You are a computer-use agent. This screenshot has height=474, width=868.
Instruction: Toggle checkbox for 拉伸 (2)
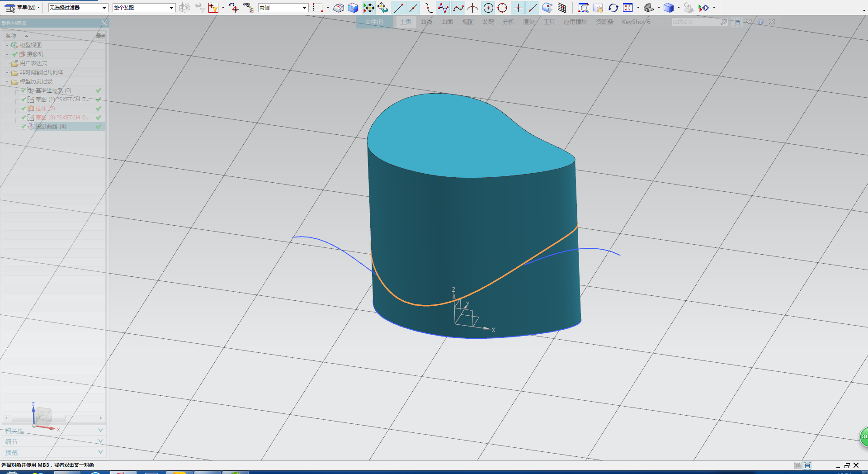coord(24,109)
